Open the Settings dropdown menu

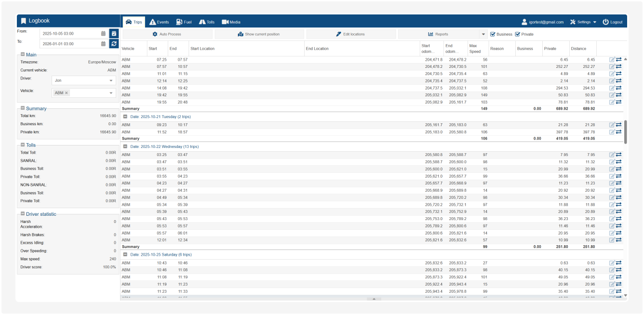coord(583,22)
